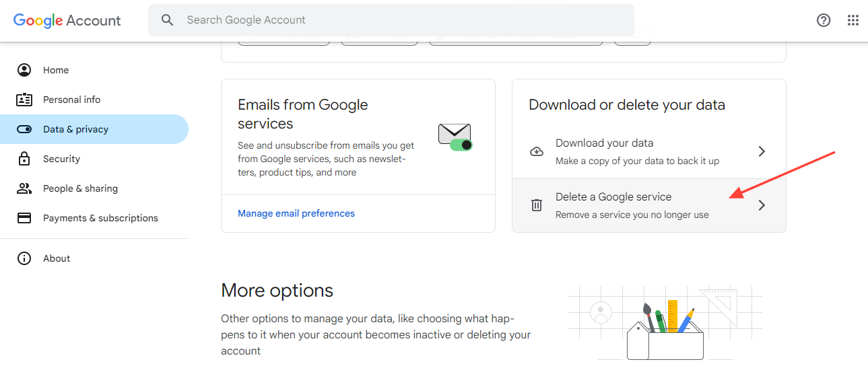Image resolution: width=868 pixels, height=368 pixels.
Task: Click the envelope with toggle illustration
Action: point(455,137)
